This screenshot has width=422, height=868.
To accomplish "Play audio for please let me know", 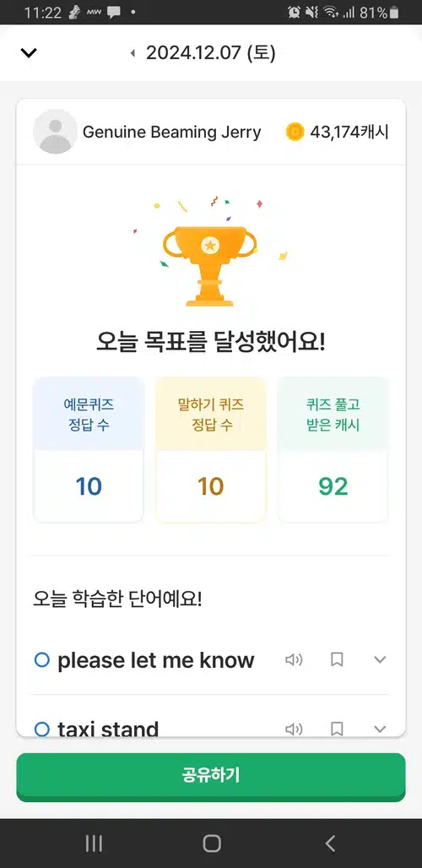I will [x=294, y=659].
